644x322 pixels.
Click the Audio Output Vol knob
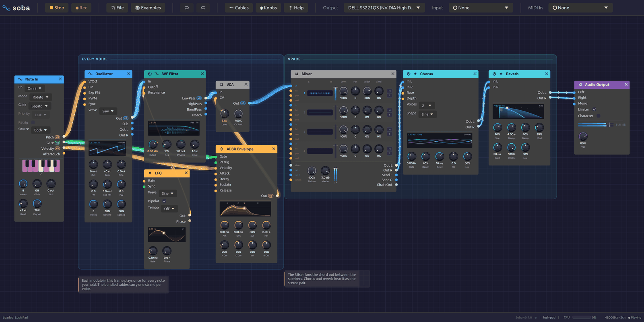tap(583, 136)
